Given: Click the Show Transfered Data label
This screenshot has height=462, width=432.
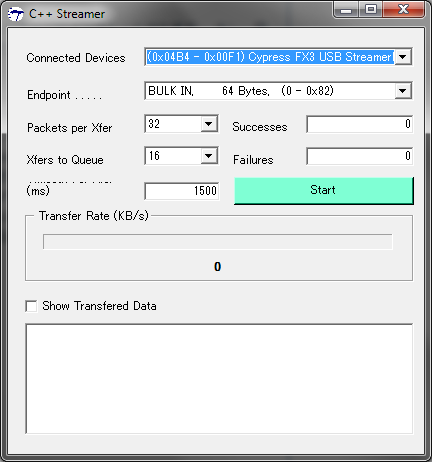Looking at the screenshot, I should pos(99,306).
